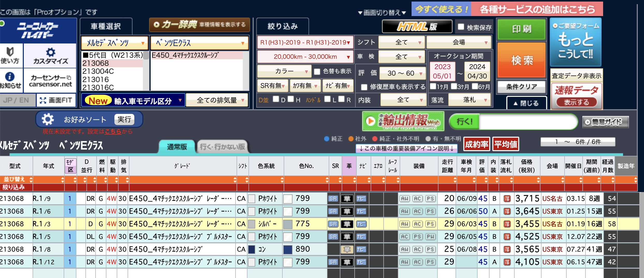644x278 pixels.
Task: Open the ご要望フォーム もっとこうして banner
Action: pos(575,42)
